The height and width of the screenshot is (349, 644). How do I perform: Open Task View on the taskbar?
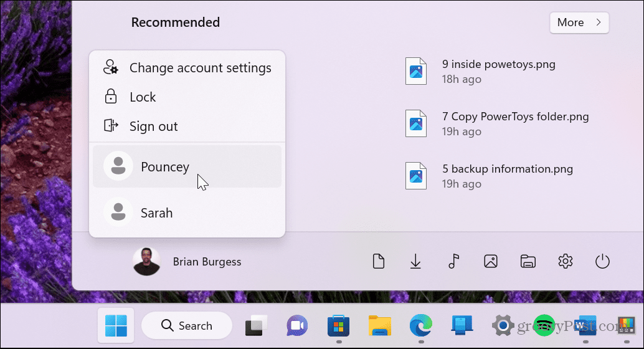click(x=256, y=326)
